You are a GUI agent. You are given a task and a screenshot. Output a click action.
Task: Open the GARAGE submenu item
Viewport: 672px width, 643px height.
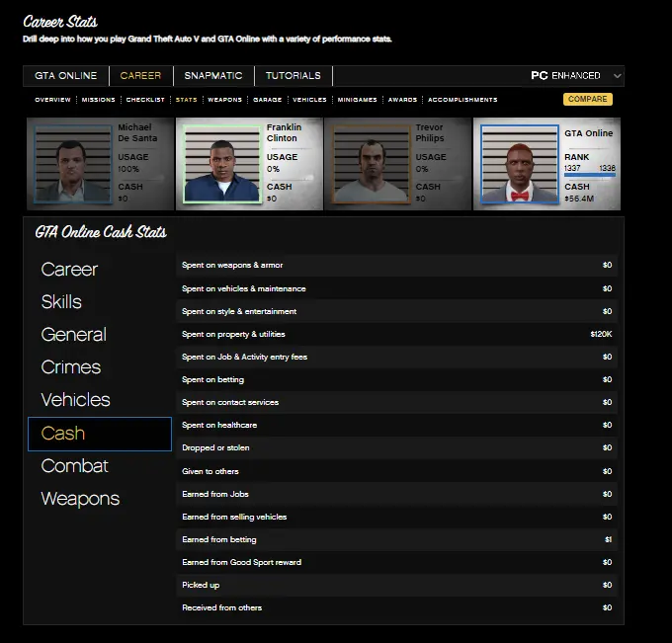coord(268,100)
